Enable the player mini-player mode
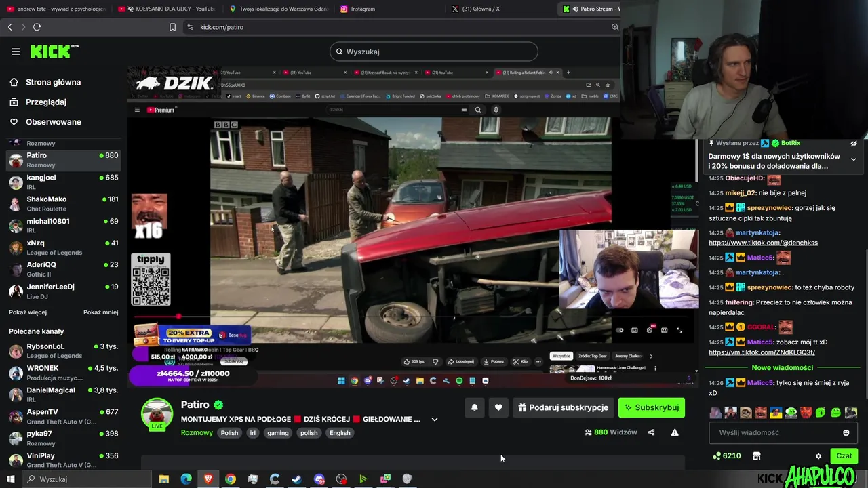The width and height of the screenshot is (868, 488). coord(635,330)
